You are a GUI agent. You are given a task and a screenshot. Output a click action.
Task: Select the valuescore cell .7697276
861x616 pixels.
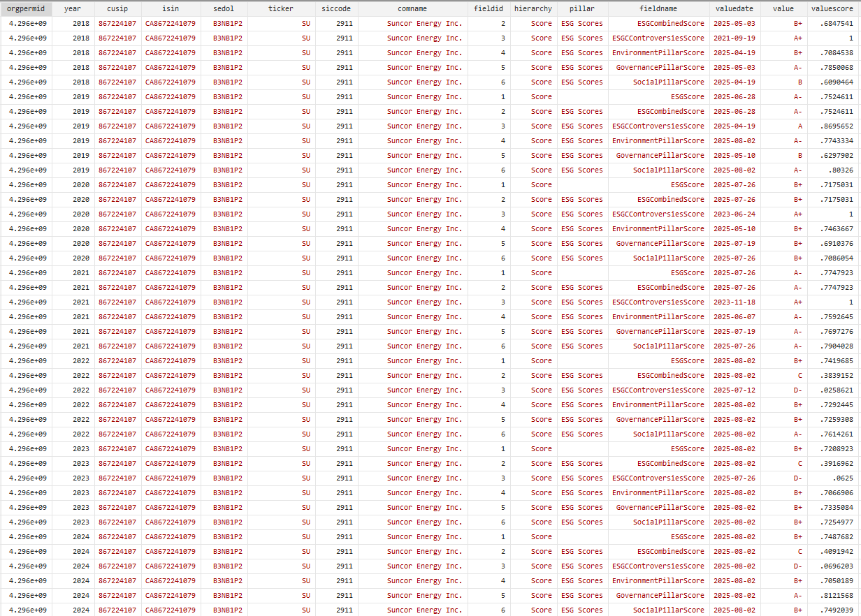pos(832,332)
